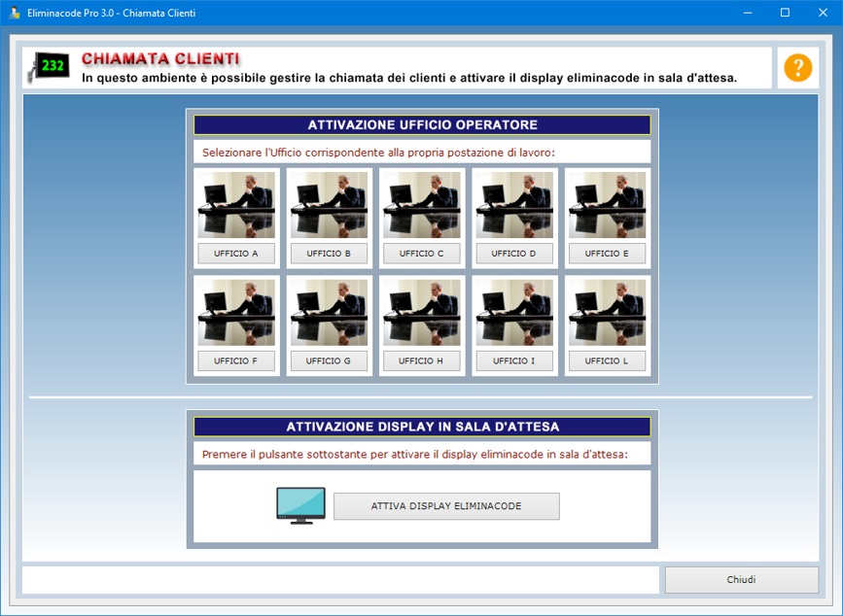
Task: Pick the UFFICIO F button
Action: [x=236, y=360]
